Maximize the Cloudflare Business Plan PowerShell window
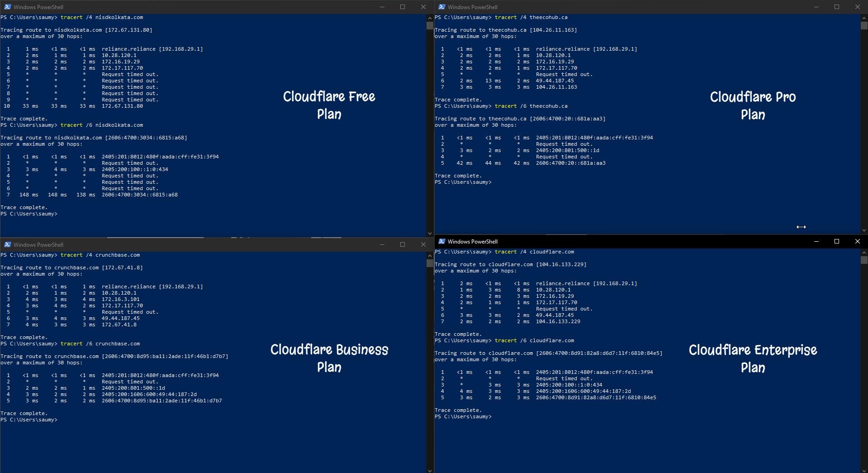The image size is (868, 473). point(403,244)
